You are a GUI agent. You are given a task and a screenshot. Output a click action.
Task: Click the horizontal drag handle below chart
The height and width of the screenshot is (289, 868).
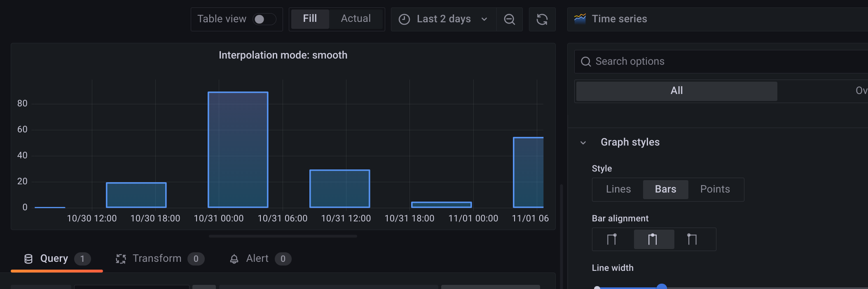tap(283, 236)
